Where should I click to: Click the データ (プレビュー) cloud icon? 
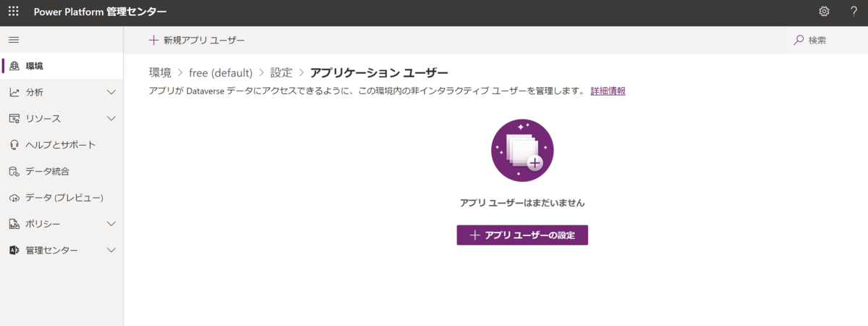coord(14,197)
